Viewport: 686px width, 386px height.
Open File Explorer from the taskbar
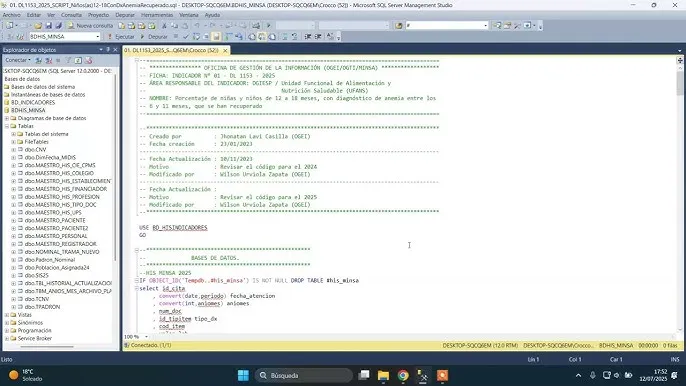pyautogui.click(x=383, y=375)
